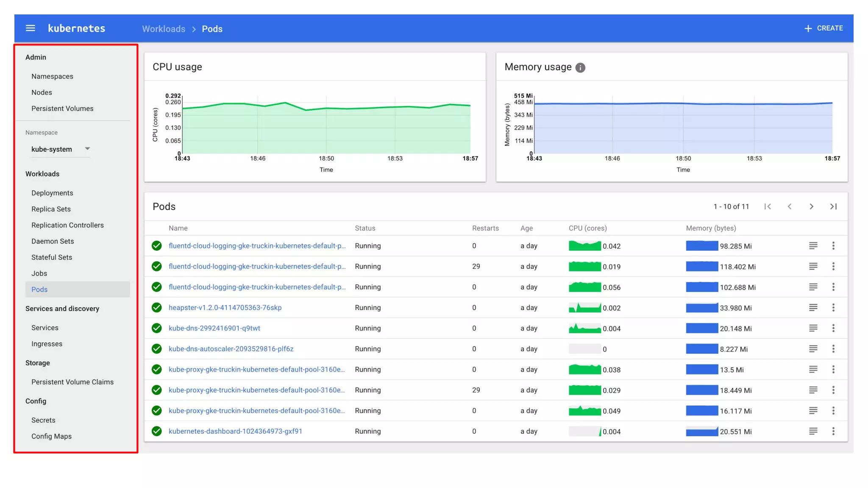View logs icon for heapster pod
This screenshot has width=868, height=488.
[813, 308]
